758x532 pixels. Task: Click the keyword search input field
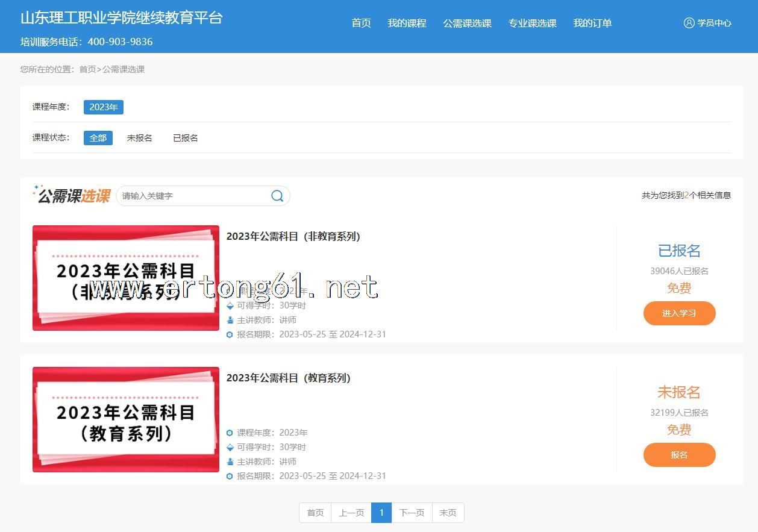[x=193, y=196]
